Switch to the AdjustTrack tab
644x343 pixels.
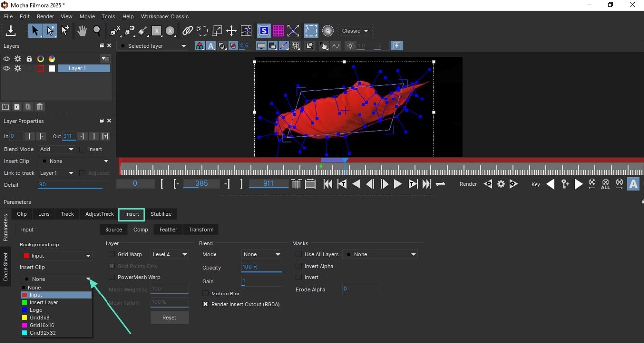pyautogui.click(x=100, y=214)
